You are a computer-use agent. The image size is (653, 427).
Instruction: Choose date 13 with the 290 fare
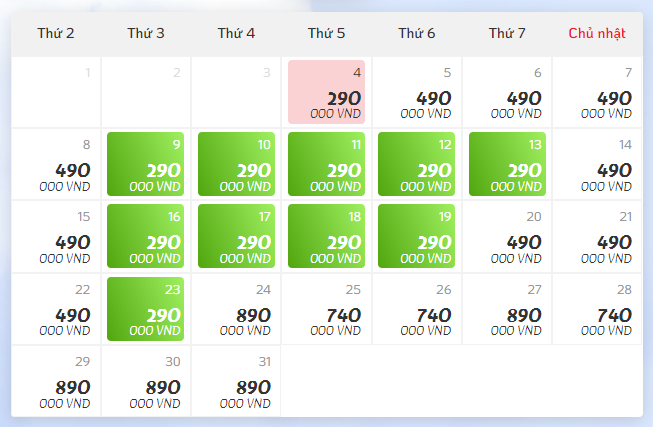point(507,164)
